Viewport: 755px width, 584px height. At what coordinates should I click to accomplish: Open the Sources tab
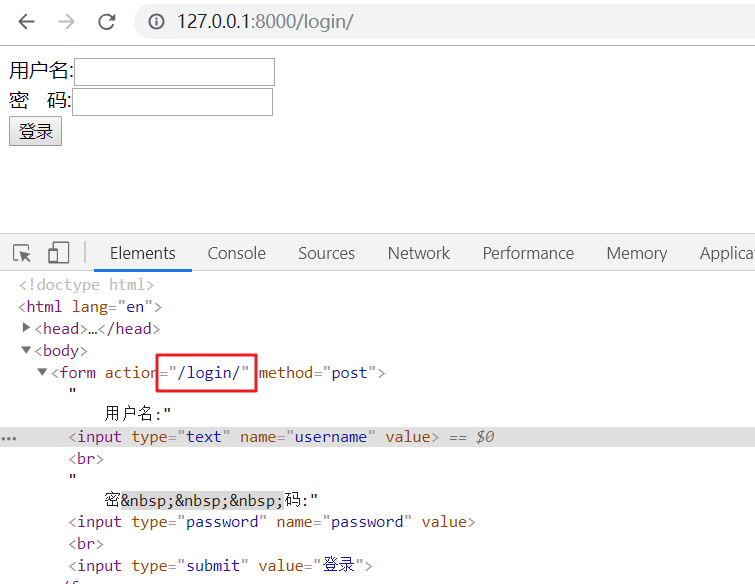(326, 253)
